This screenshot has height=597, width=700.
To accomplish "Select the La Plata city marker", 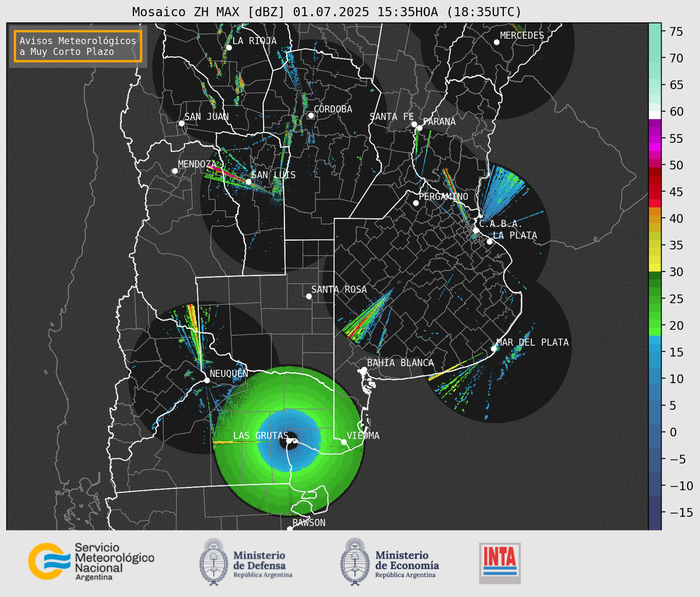I will [x=490, y=242].
